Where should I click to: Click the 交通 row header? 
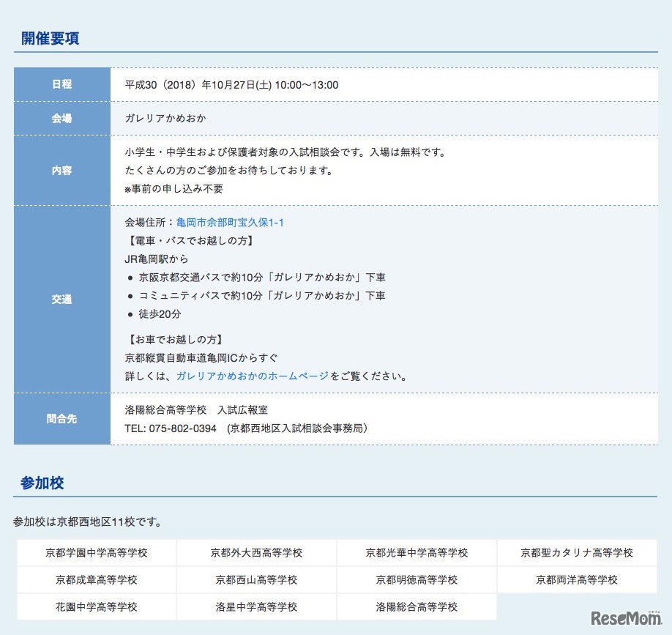(x=62, y=299)
